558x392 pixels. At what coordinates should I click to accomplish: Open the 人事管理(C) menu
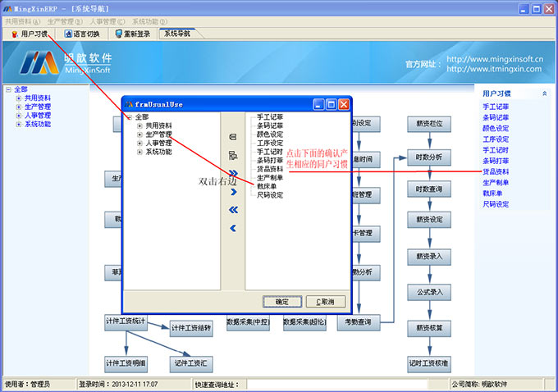[x=107, y=21]
